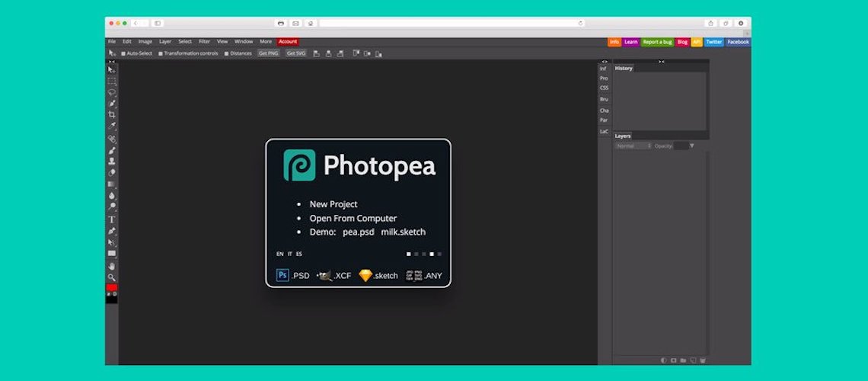This screenshot has width=868, height=381.
Task: Click the red Account button
Action: coord(288,42)
